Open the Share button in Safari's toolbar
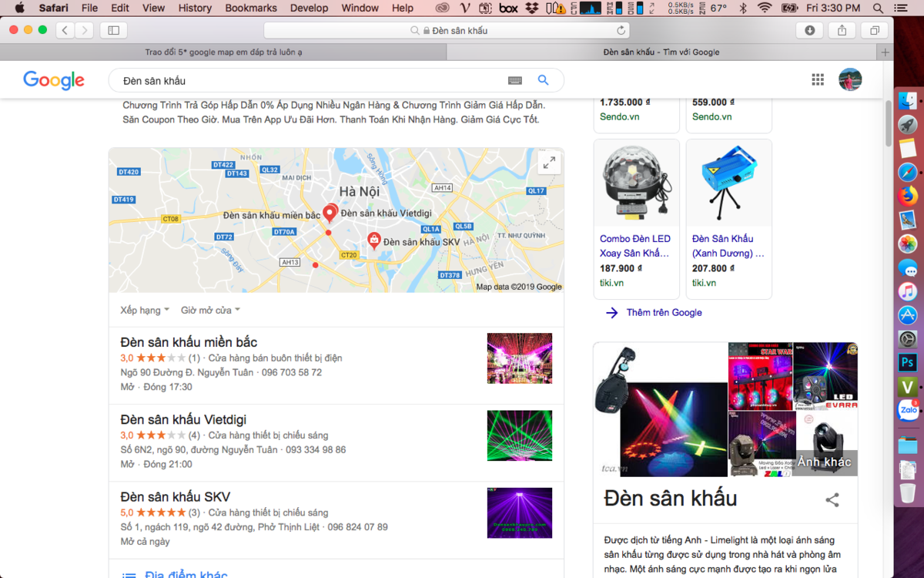The image size is (924, 578). [842, 30]
